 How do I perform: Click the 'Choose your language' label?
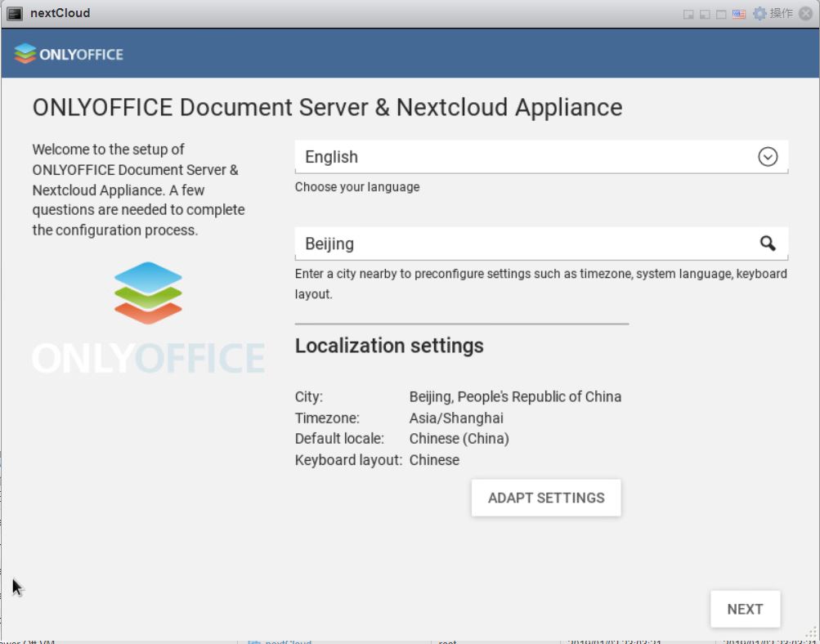pos(357,187)
